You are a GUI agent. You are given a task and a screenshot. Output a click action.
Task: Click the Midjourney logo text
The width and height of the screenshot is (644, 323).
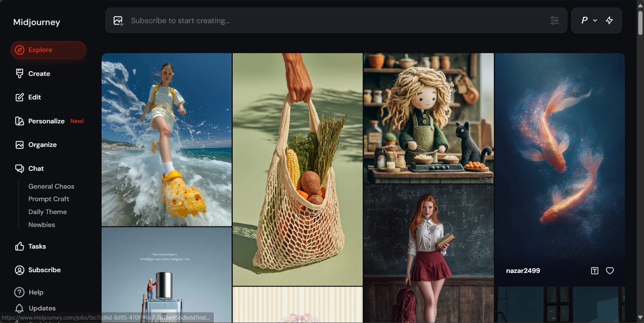pyautogui.click(x=37, y=22)
